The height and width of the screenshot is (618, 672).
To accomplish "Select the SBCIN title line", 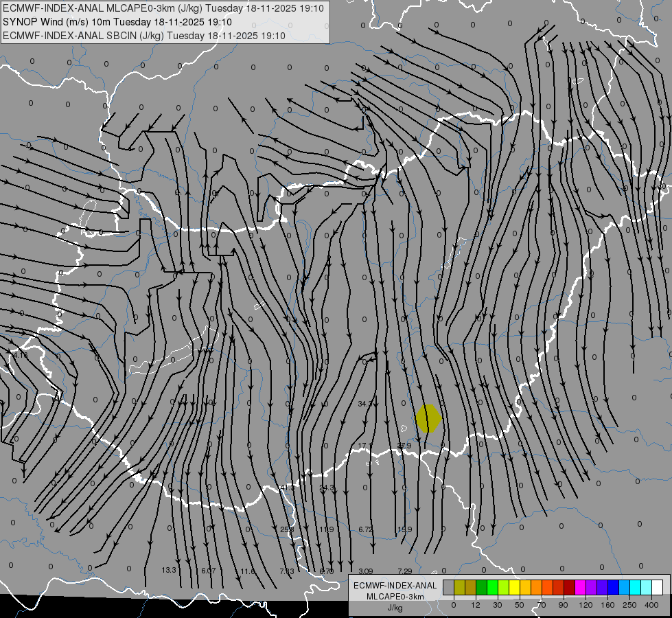I will click(x=144, y=36).
